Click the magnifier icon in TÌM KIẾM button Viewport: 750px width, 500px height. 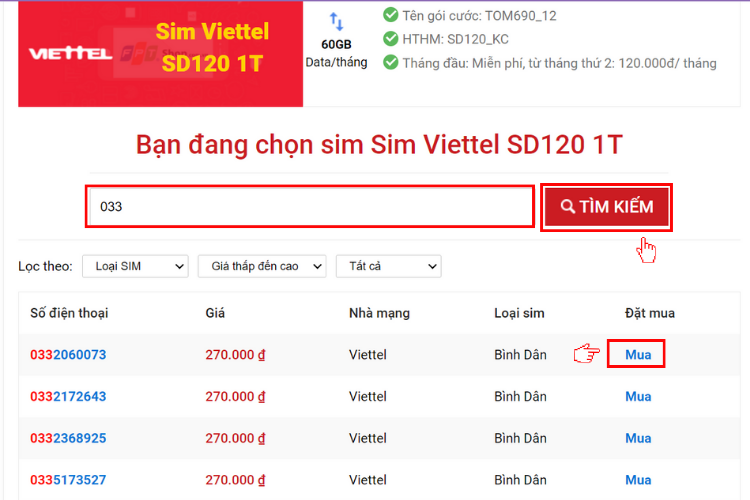click(x=567, y=206)
